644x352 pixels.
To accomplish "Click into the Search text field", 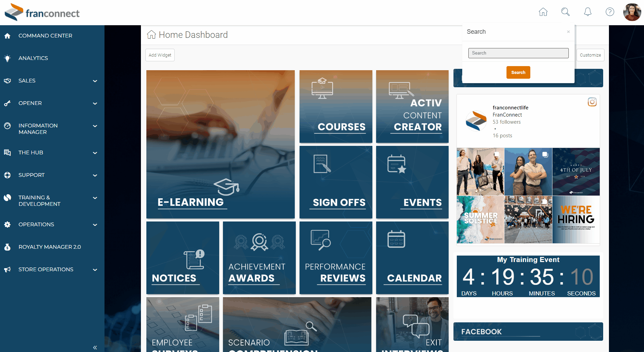I will [518, 53].
